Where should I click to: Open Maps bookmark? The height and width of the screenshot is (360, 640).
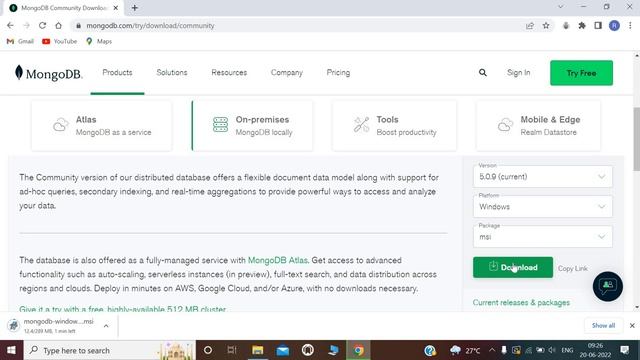point(99,41)
